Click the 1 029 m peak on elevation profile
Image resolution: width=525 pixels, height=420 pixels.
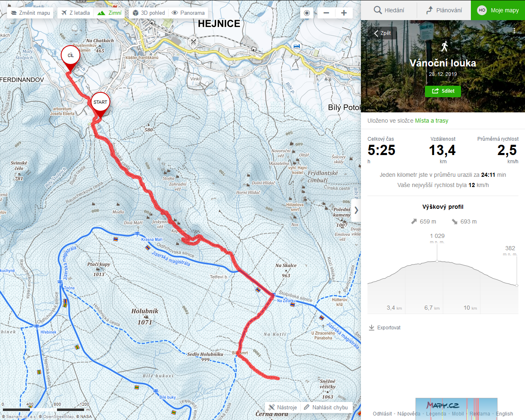point(437,261)
